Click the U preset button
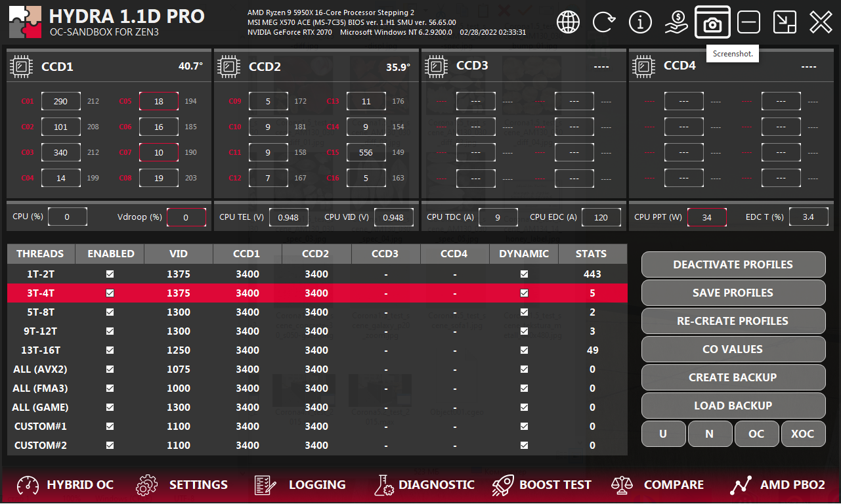 663,434
